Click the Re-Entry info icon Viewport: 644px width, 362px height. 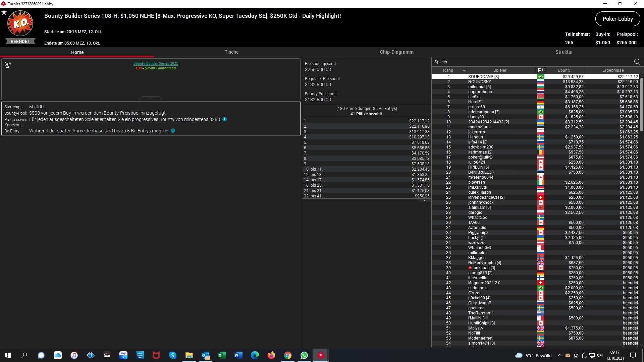click(x=173, y=131)
